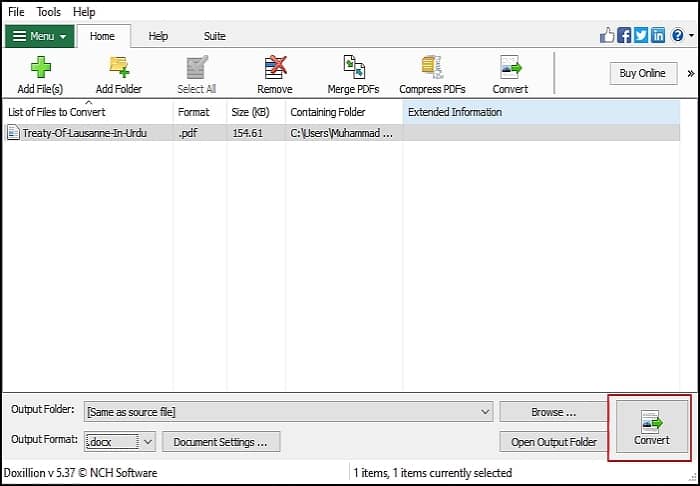Click the Containing Folder column header
Screen dimensions: 700x486
[x=344, y=112]
